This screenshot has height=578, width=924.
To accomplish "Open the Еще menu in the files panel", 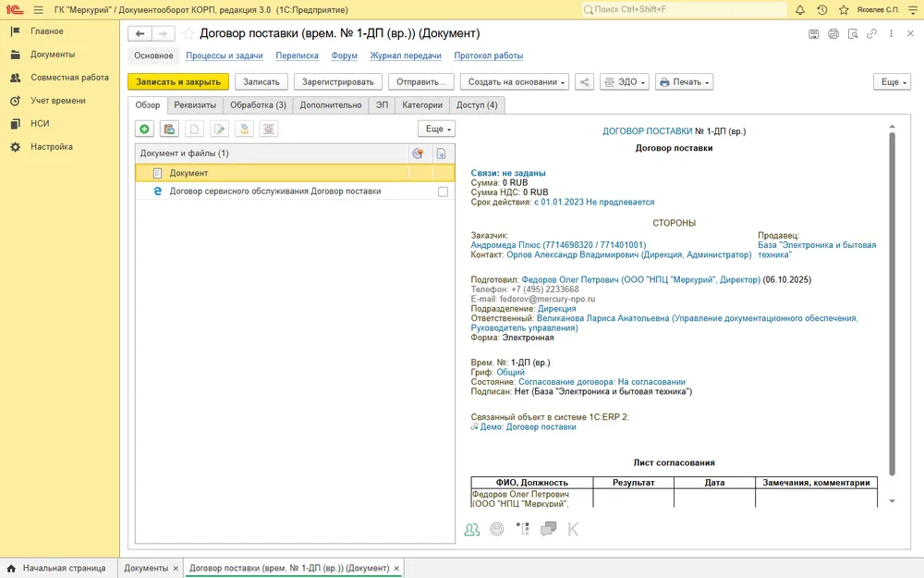I will [x=437, y=129].
